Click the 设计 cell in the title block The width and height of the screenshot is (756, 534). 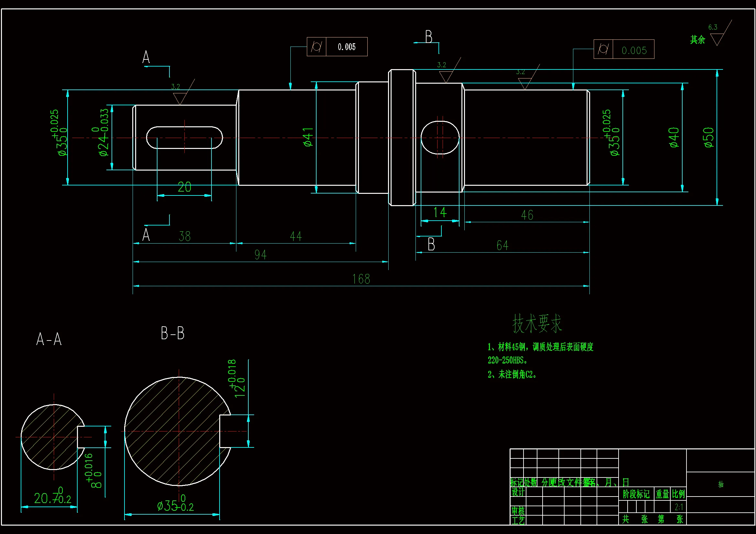click(x=518, y=492)
